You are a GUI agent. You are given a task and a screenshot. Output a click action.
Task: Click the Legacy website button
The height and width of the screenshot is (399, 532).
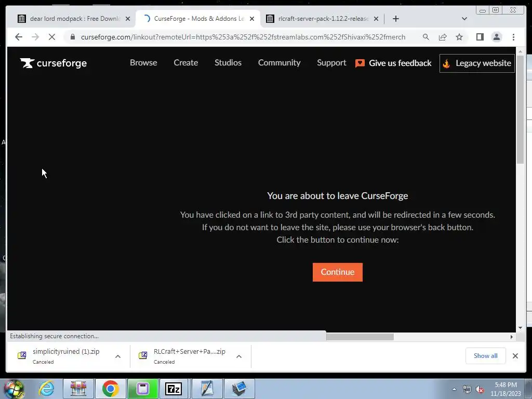(x=477, y=63)
